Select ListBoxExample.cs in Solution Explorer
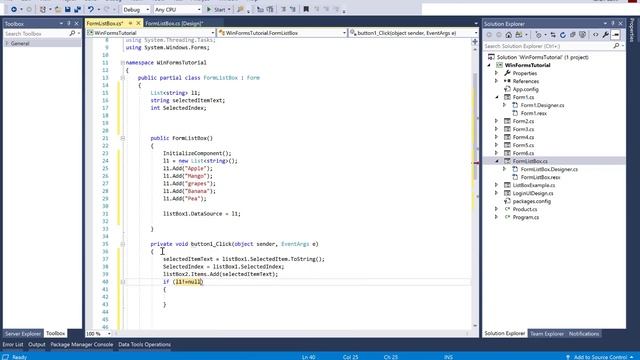640x360 pixels. coord(534,185)
